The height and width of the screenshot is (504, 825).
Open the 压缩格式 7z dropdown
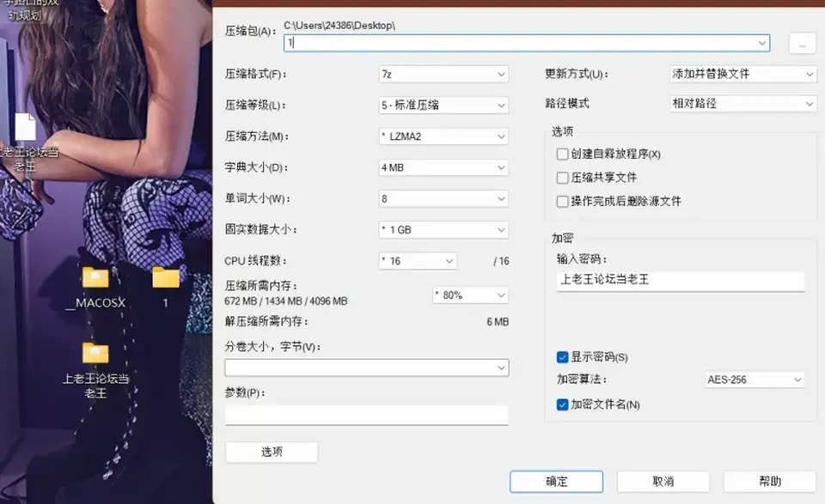pos(443,74)
